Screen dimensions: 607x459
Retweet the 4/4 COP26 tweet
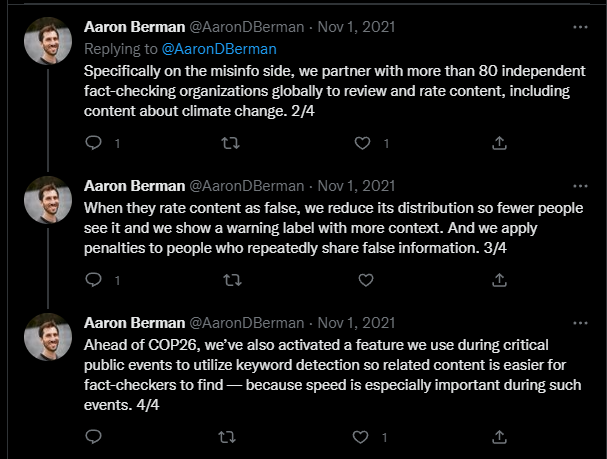tap(231, 437)
